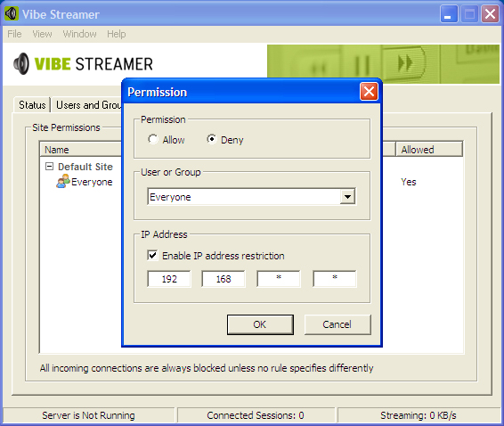
Task: Uncheck Enable IP address restriction
Action: click(152, 256)
